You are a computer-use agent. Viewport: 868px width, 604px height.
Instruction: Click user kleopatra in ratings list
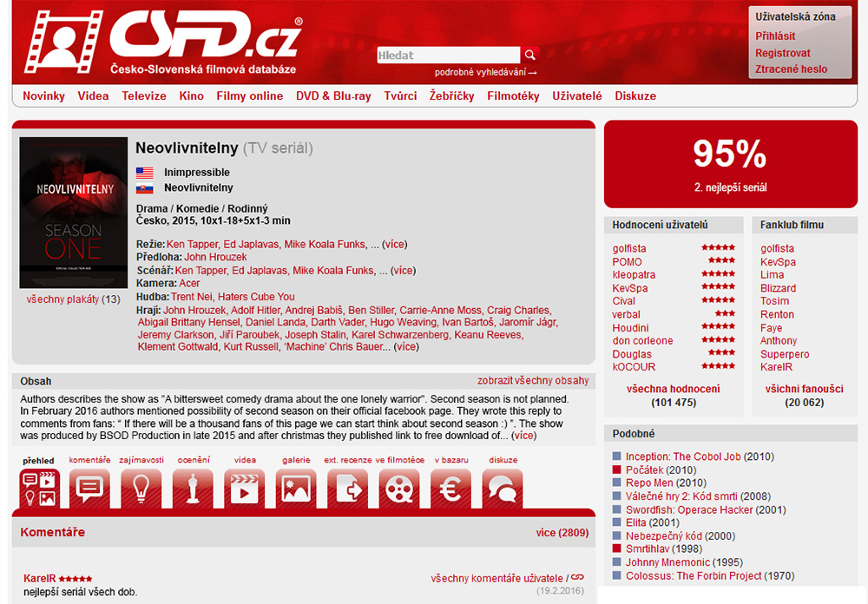[x=634, y=274]
